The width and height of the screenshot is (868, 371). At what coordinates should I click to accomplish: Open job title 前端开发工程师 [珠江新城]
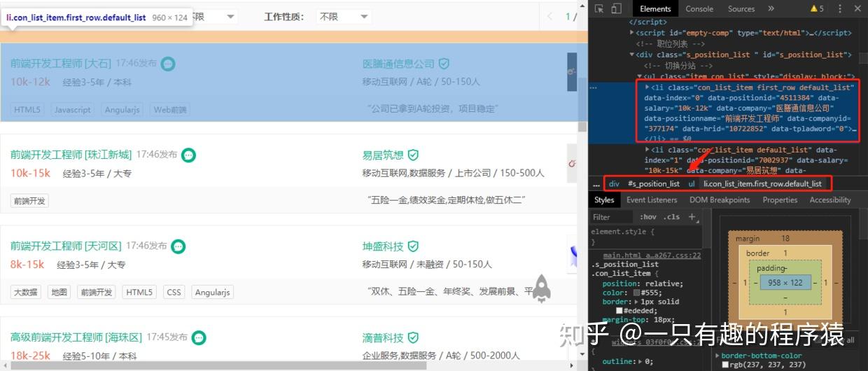(71, 155)
